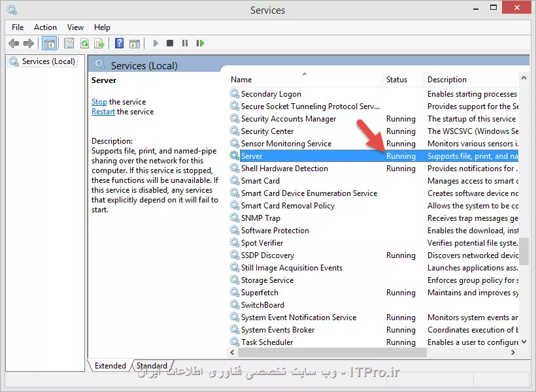
Task: Click the Refresh toolbar icon
Action: pos(84,44)
